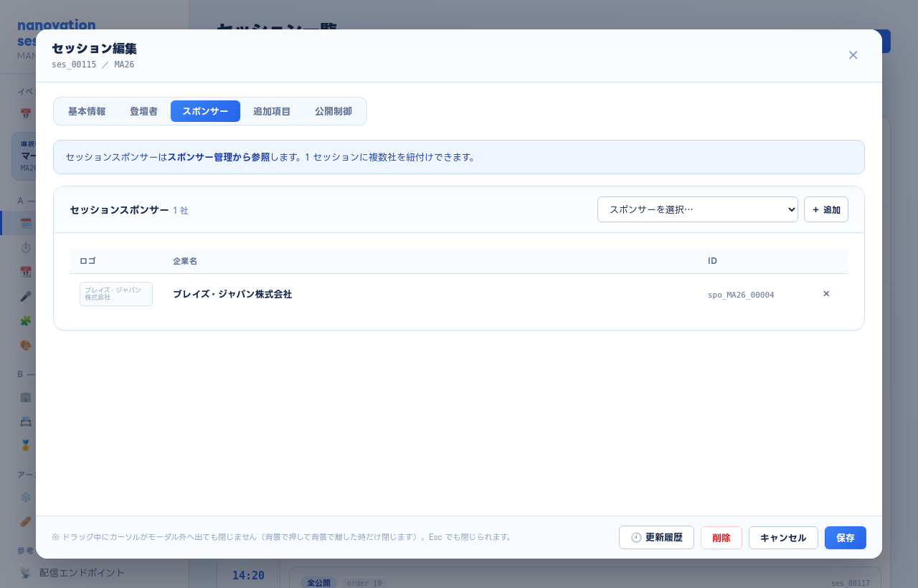Cancel editing with キャンセル

click(783, 538)
